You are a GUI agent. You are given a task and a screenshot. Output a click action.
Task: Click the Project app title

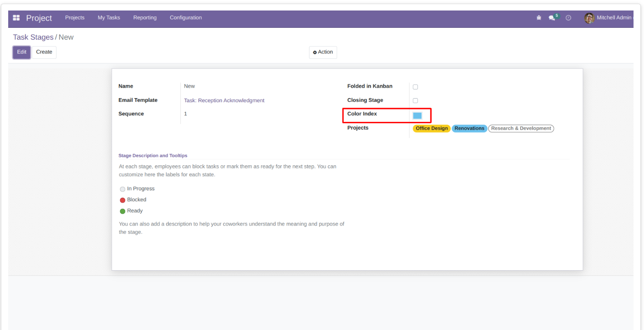39,18
